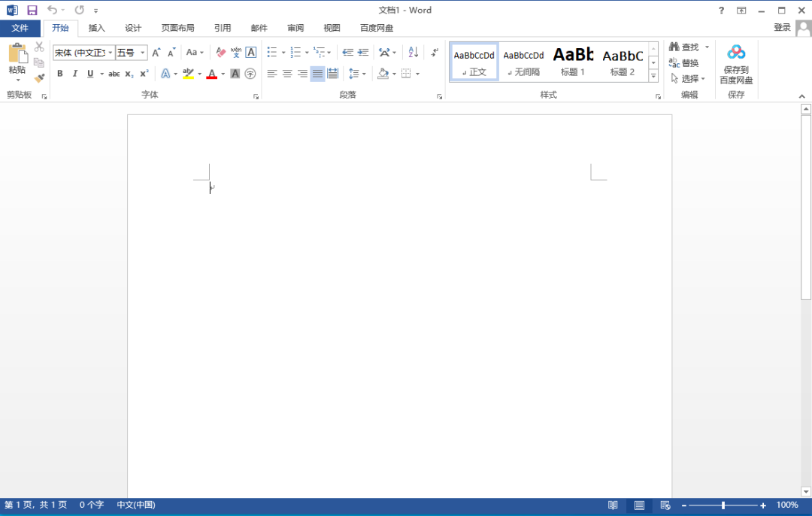Increase paragraph indent
This screenshot has height=516, width=812.
363,53
